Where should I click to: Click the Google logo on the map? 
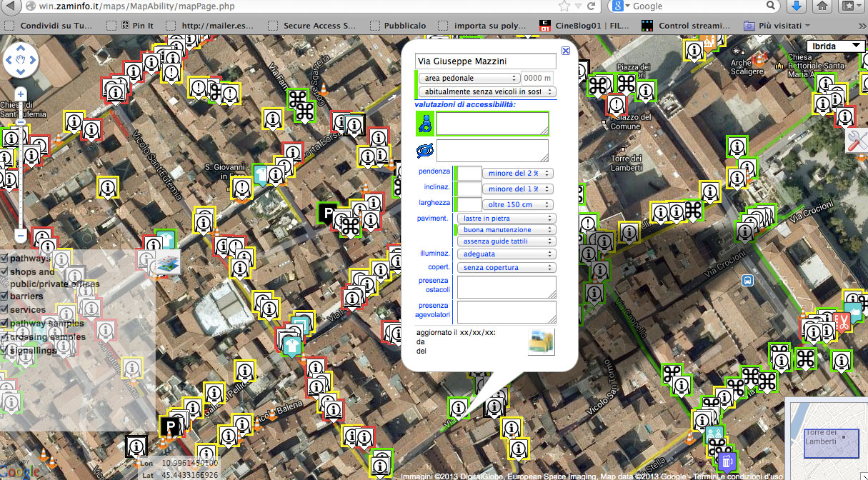20,472
